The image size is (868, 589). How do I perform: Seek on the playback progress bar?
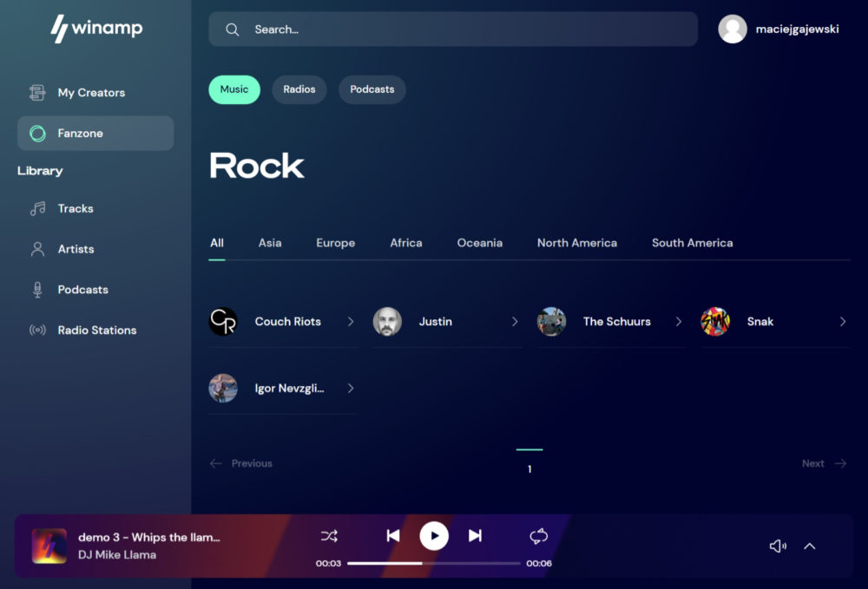coord(433,564)
